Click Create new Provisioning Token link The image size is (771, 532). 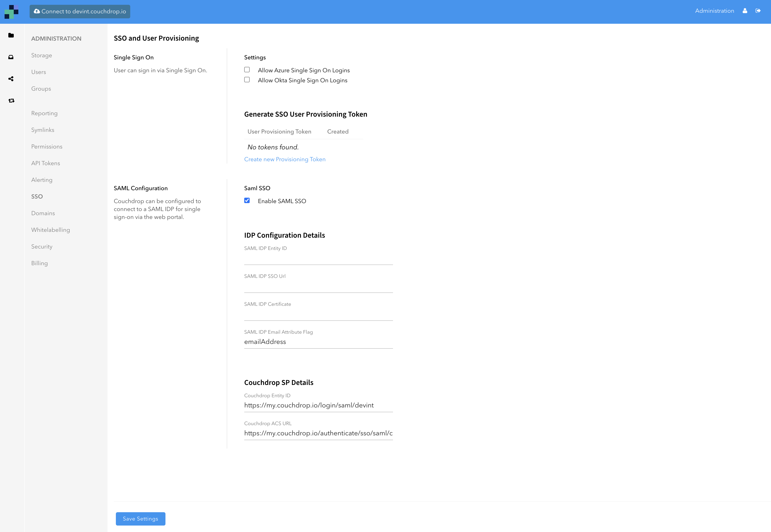(285, 159)
